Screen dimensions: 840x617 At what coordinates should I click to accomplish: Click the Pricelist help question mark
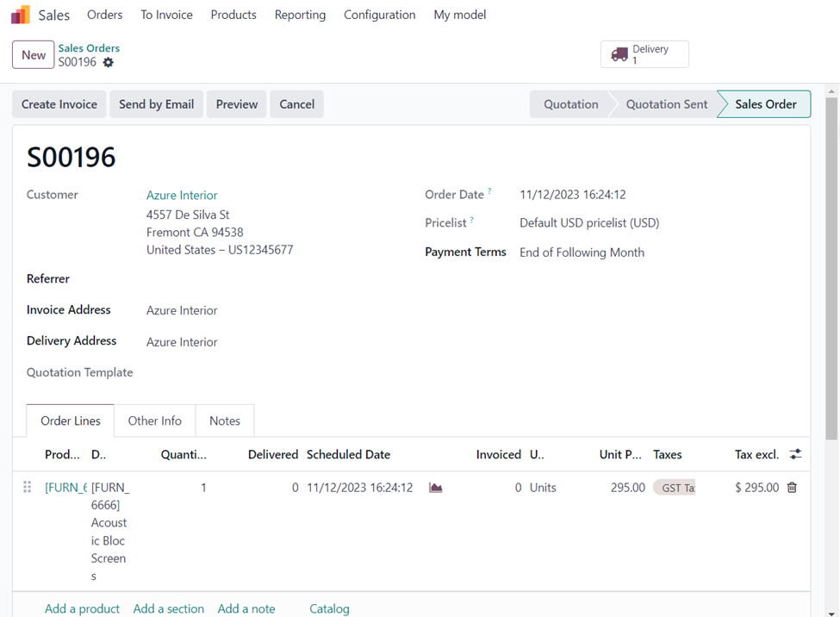(471, 220)
